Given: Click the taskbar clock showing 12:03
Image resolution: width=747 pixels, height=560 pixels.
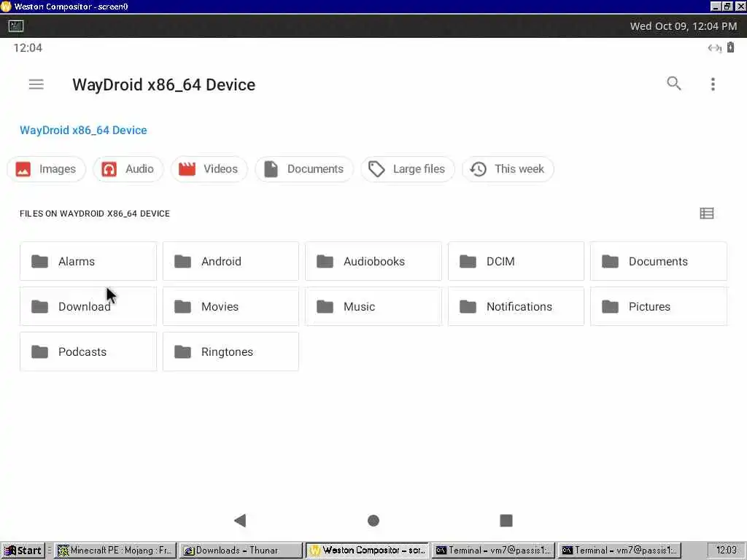Looking at the screenshot, I should click(727, 551).
